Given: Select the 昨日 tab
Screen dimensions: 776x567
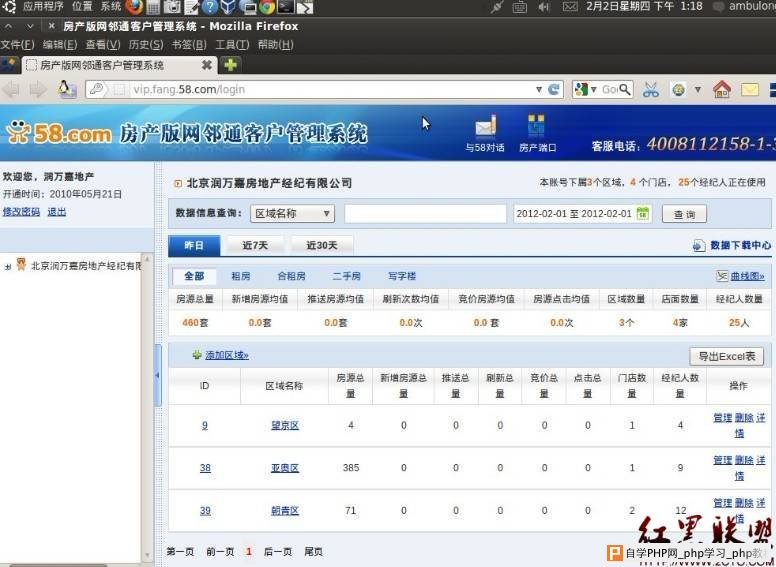Looking at the screenshot, I should coord(194,245).
